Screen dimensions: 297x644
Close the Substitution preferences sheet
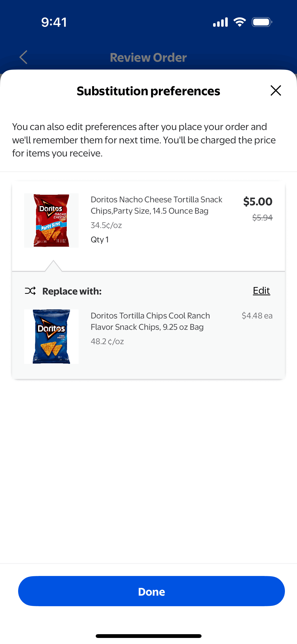coord(276,90)
